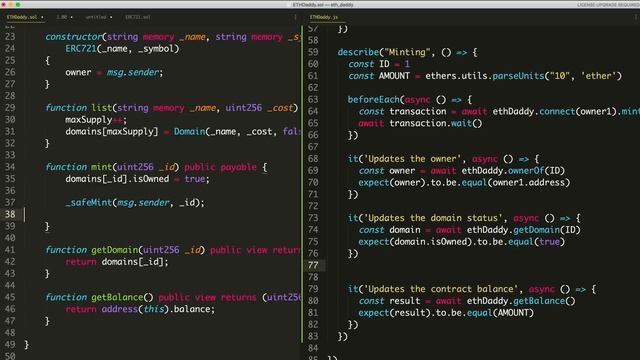
Task: Click 'maxSupply++' on line 30
Action: pos(94,120)
